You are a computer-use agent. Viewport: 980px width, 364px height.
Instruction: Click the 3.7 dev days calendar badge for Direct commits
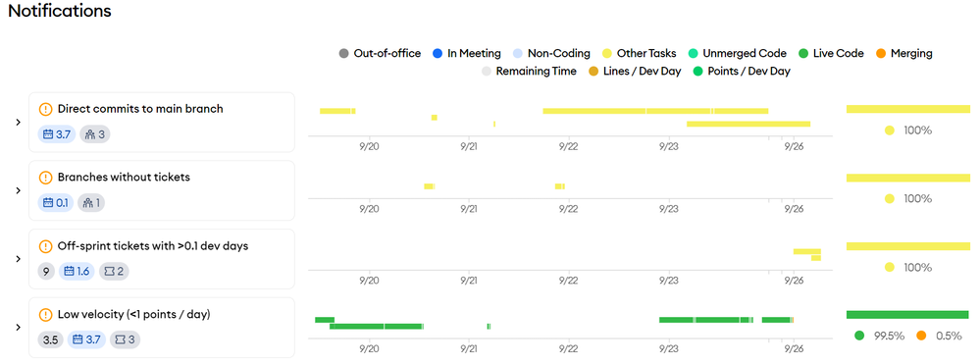tap(57, 133)
